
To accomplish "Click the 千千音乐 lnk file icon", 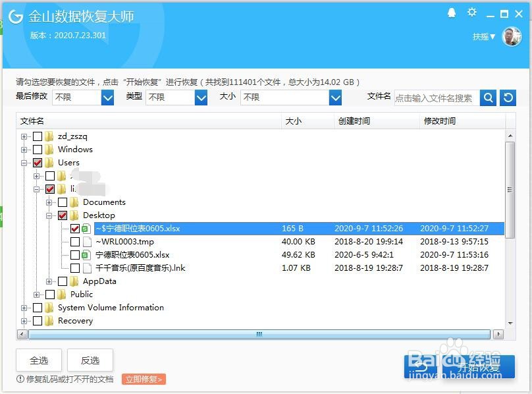I will [x=87, y=268].
